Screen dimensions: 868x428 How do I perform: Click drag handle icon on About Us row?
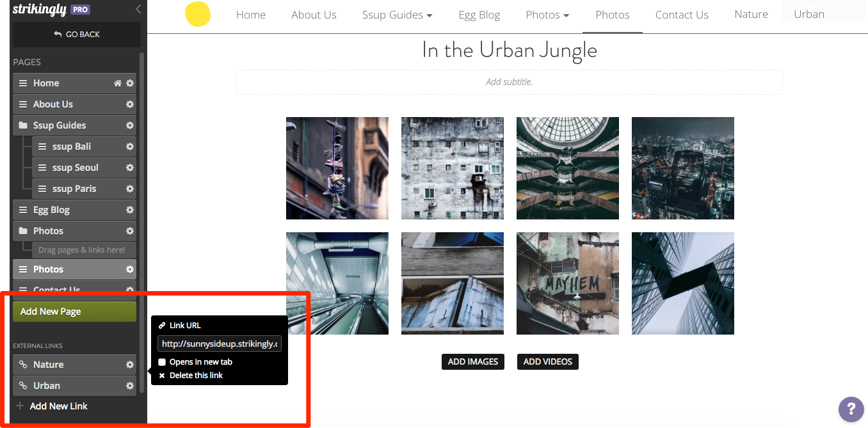pos(23,104)
